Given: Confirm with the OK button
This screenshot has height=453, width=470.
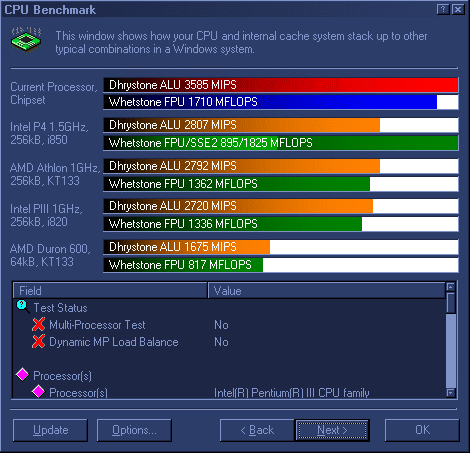Looking at the screenshot, I should coord(422,430).
